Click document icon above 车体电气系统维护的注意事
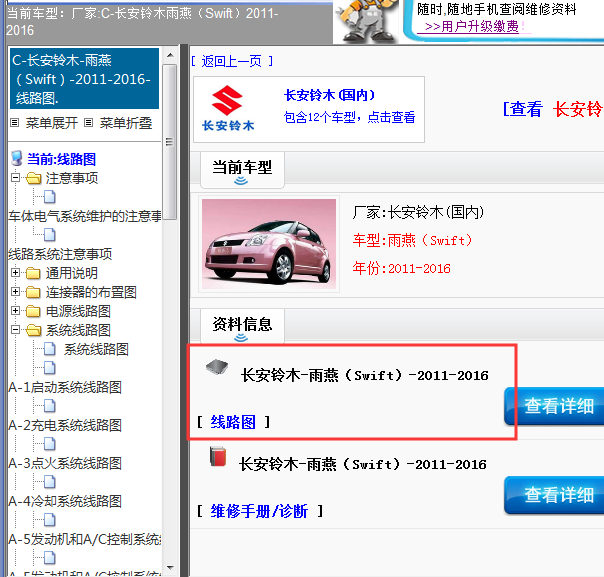The width and height of the screenshot is (604, 577). [50, 197]
